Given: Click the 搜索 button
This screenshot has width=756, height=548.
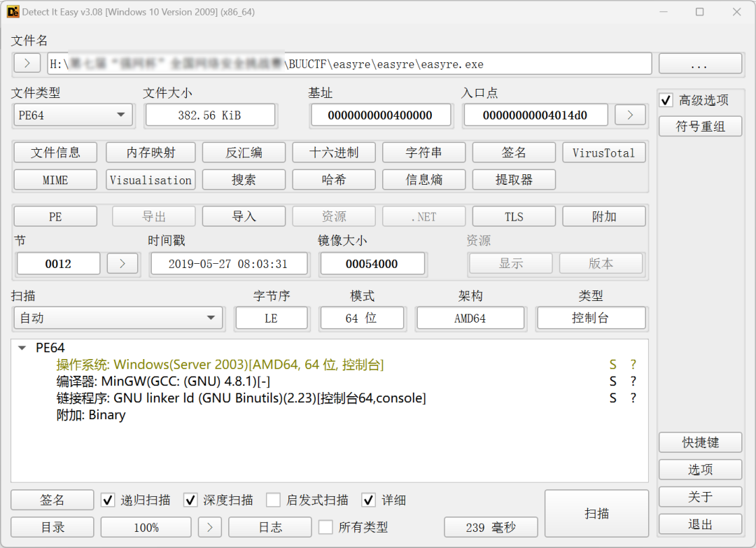Looking at the screenshot, I should pos(244,180).
